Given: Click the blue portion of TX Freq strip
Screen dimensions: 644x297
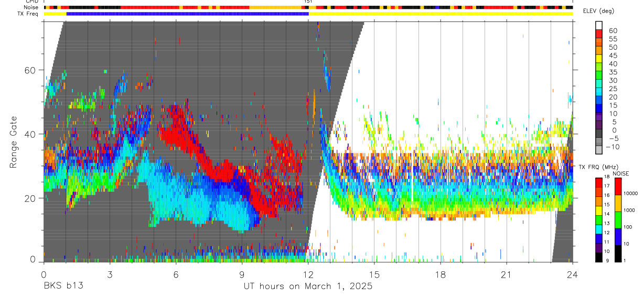Looking at the screenshot, I should coord(188,14).
